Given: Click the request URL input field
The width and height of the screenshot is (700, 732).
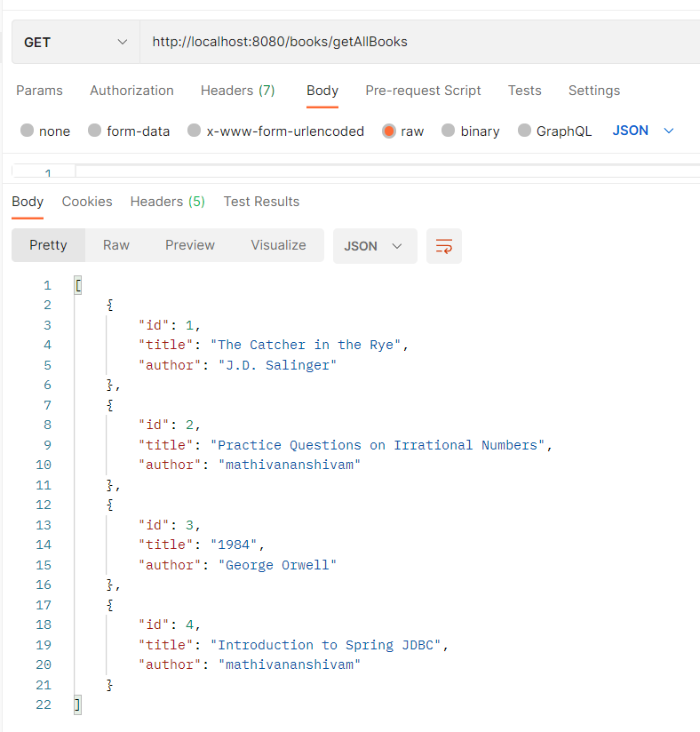Looking at the screenshot, I should click(418, 42).
